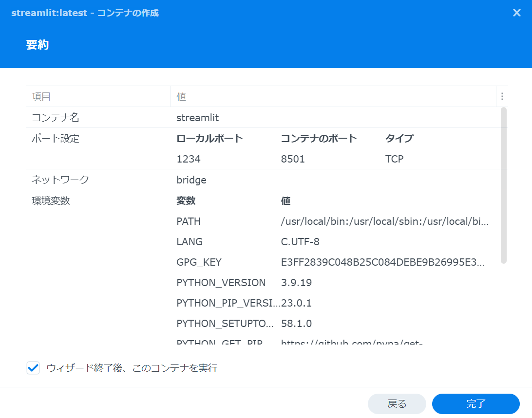Select the local port value 1234
Image resolution: width=532 pixels, height=418 pixels.
tap(184, 159)
